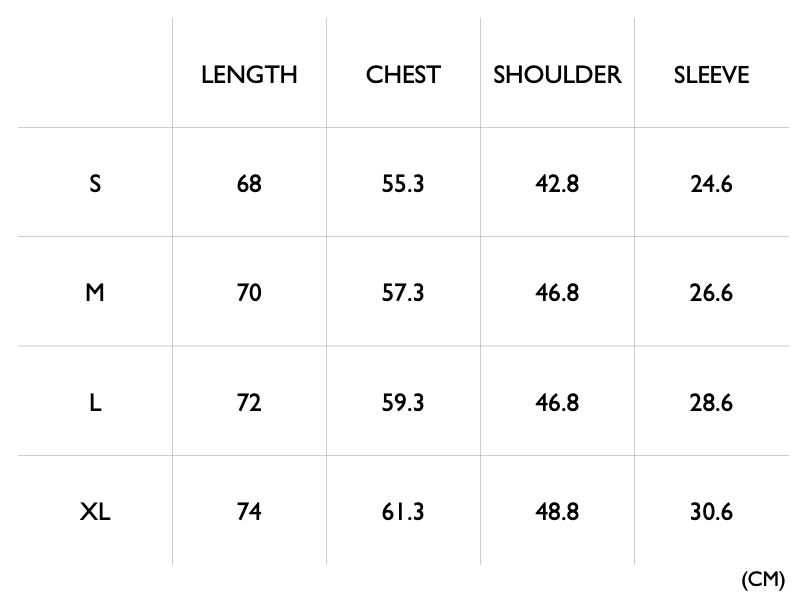The image size is (804, 604).
Task: Select the chest value 57.3
Action: coord(403,293)
